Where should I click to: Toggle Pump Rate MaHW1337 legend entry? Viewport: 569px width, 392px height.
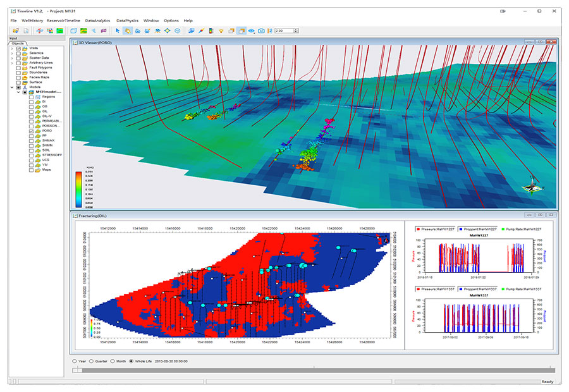521,290
